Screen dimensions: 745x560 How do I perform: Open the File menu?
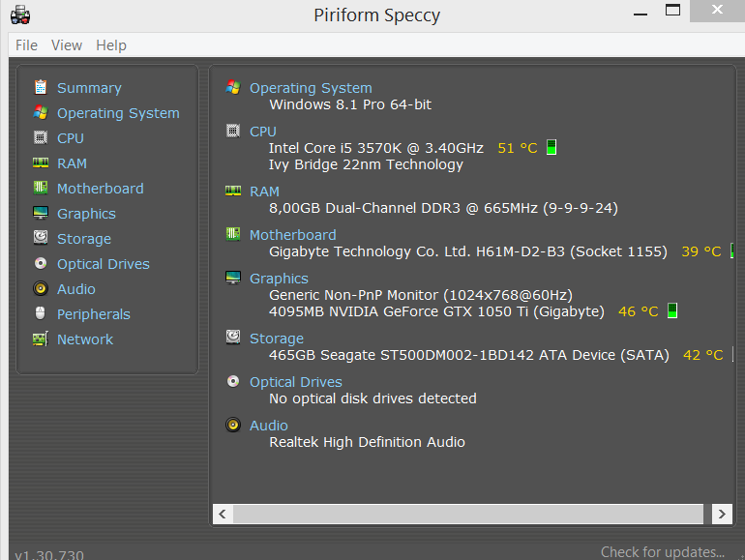[26, 45]
